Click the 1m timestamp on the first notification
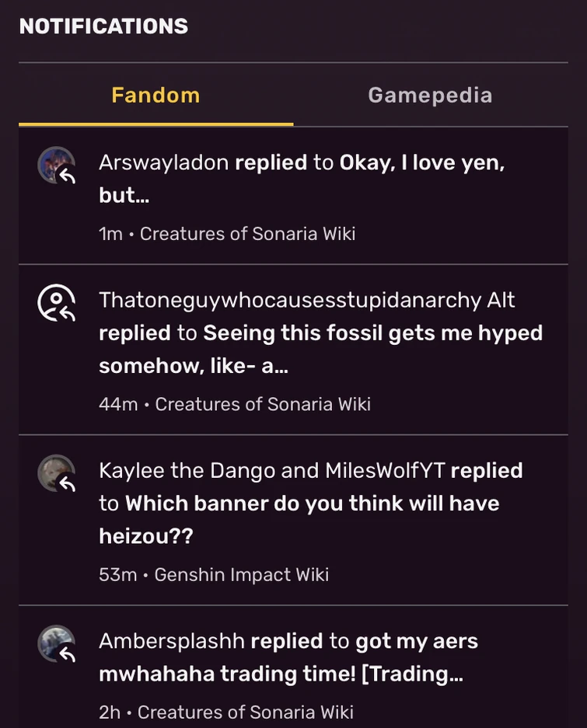 point(110,233)
